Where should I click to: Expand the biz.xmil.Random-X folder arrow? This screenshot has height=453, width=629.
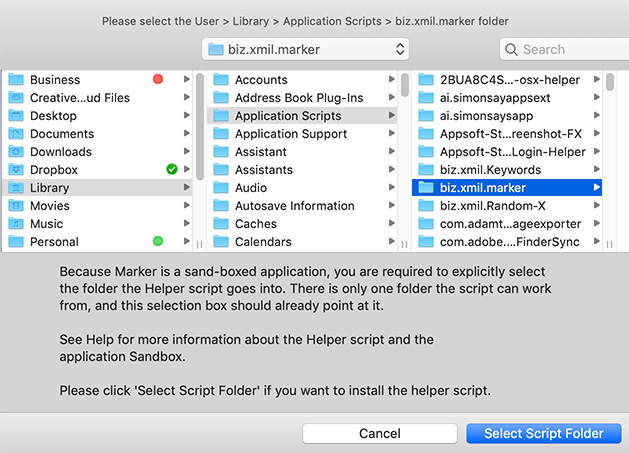(596, 206)
